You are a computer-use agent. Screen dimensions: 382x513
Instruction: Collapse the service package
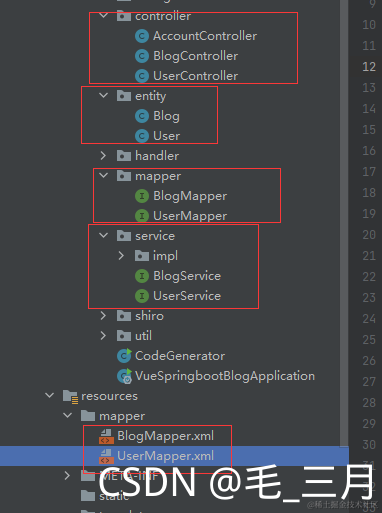point(104,235)
